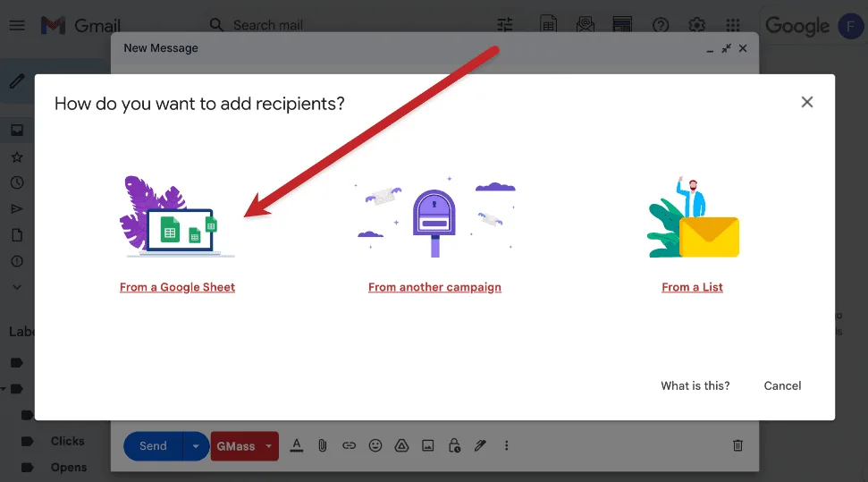868x482 pixels.
Task: Open the Send options dropdown arrow
Action: pyautogui.click(x=196, y=445)
